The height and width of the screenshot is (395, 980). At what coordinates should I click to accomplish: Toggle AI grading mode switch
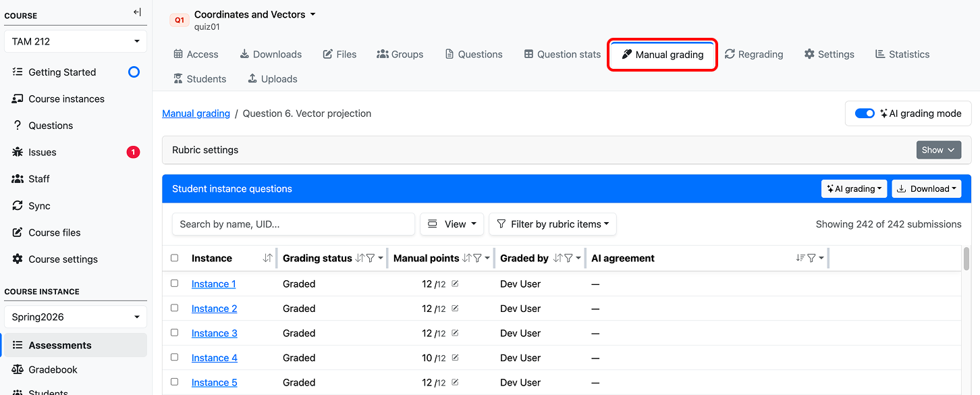click(865, 113)
